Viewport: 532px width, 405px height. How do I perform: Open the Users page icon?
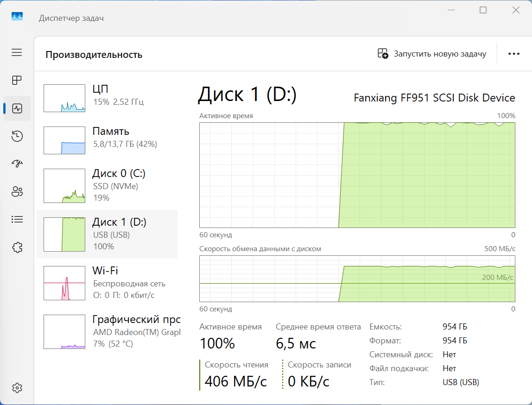[17, 191]
